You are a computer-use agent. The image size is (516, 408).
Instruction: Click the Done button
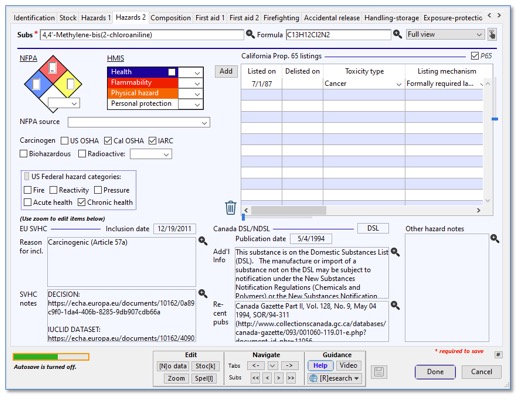tap(435, 372)
